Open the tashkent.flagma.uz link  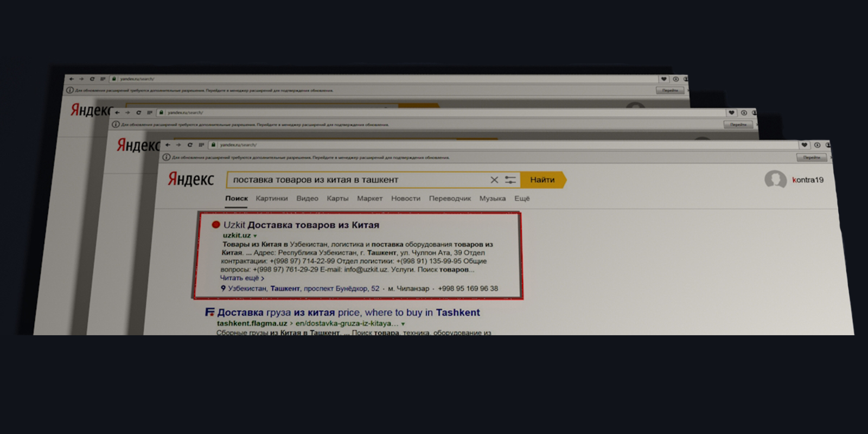click(252, 323)
